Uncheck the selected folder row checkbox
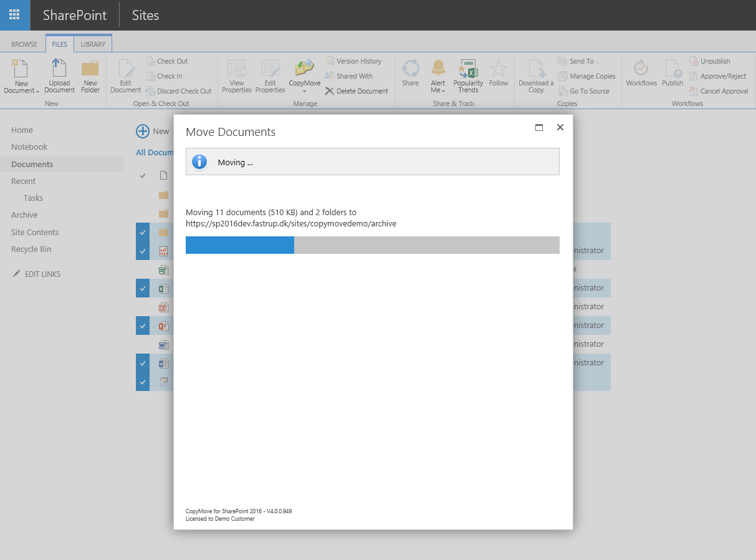Image resolution: width=756 pixels, height=560 pixels. click(x=143, y=232)
